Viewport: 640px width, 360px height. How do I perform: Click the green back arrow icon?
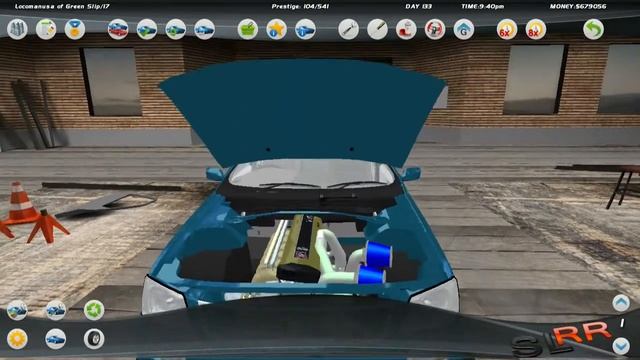click(593, 29)
